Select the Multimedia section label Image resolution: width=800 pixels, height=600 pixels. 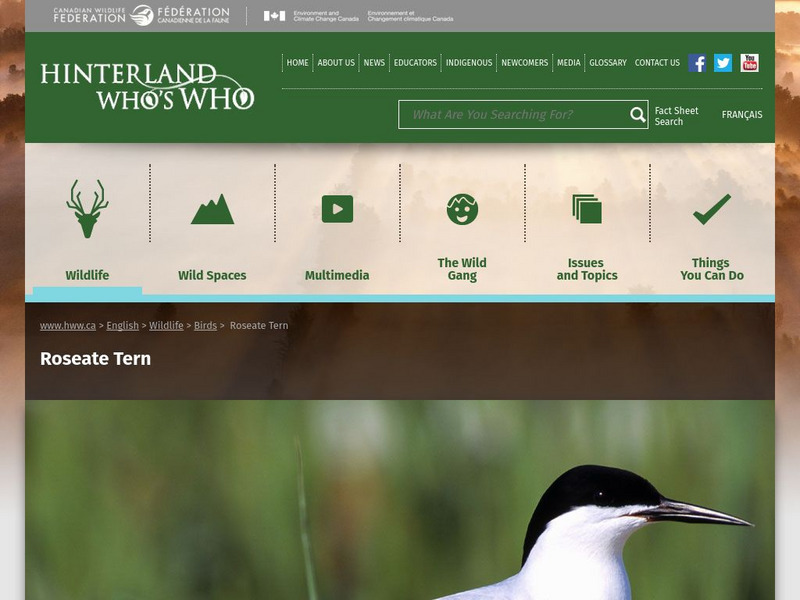(x=337, y=276)
